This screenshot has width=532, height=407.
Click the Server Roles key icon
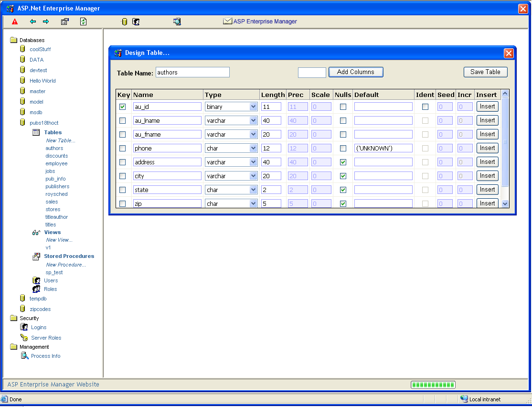24,337
